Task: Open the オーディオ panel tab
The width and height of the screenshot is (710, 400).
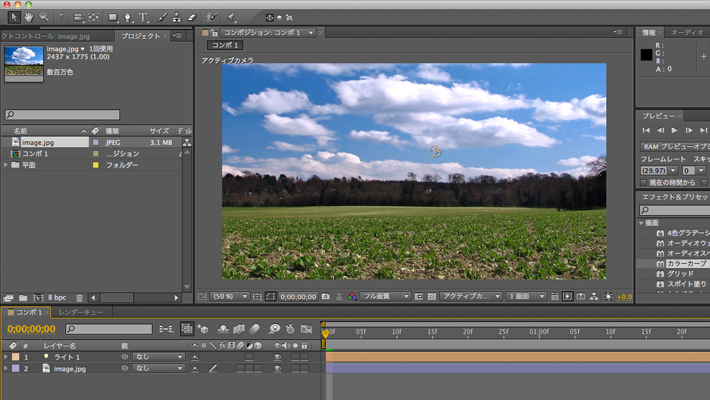Action: click(688, 33)
